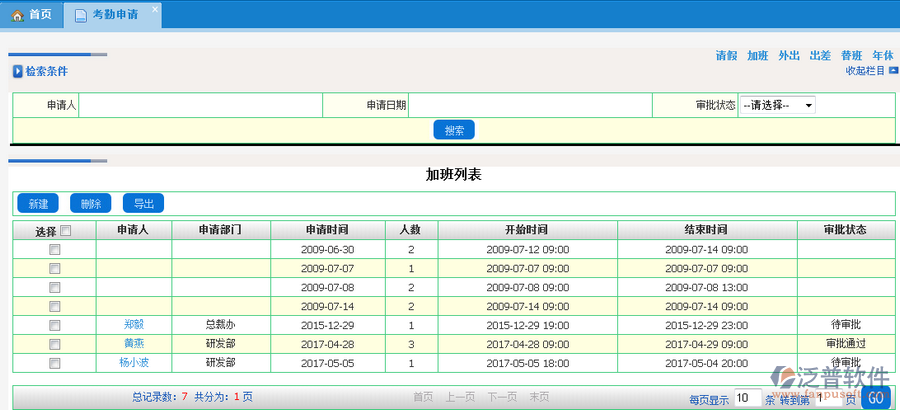This screenshot has height=410, width=900.
Task: Open the 审批状态 dropdown
Action: (x=777, y=105)
